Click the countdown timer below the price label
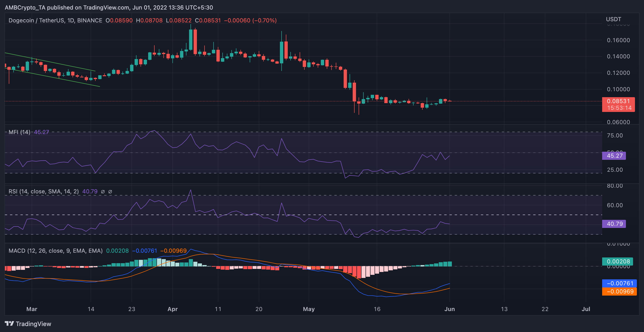This screenshot has width=644, height=332. 619,108
